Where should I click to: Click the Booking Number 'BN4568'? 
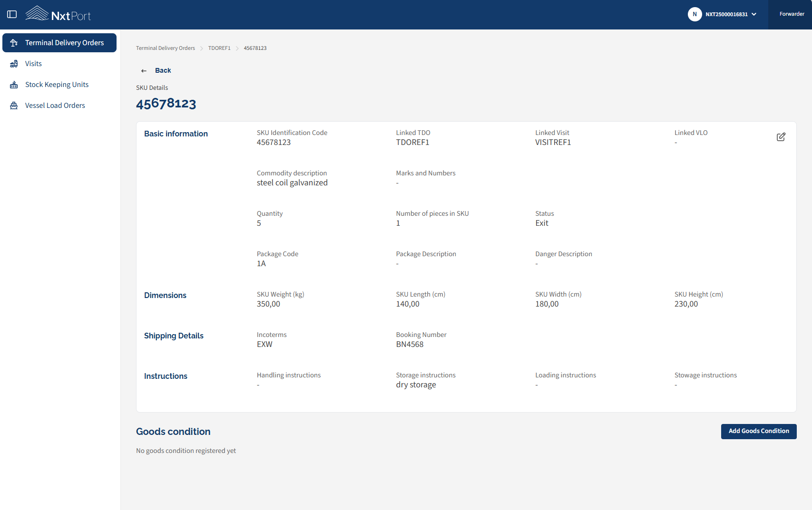pyautogui.click(x=410, y=345)
